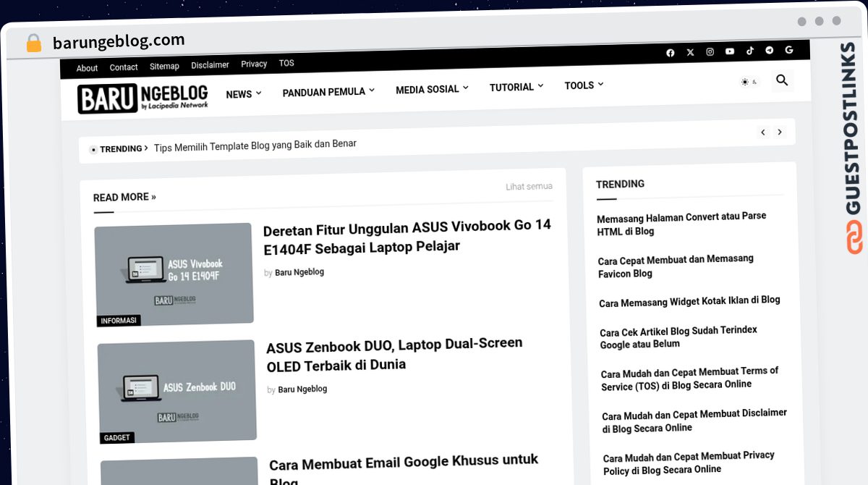Click the TRENDING label in the ticker
Image resolution: width=868 pixels, height=485 pixels.
121,148
